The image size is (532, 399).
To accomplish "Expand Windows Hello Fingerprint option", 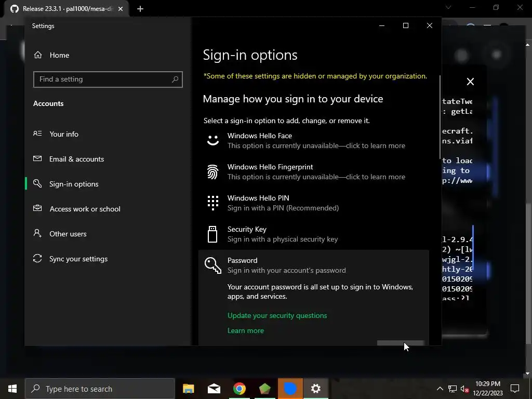I will click(x=313, y=171).
